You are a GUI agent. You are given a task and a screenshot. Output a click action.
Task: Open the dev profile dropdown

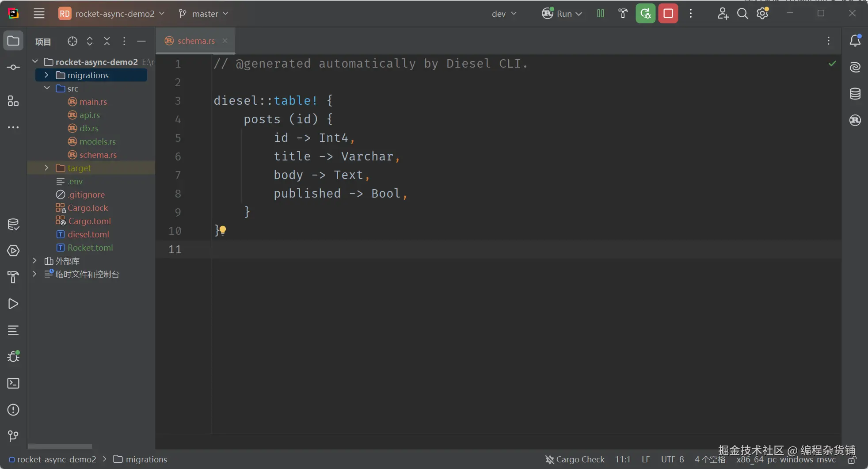tap(504, 14)
